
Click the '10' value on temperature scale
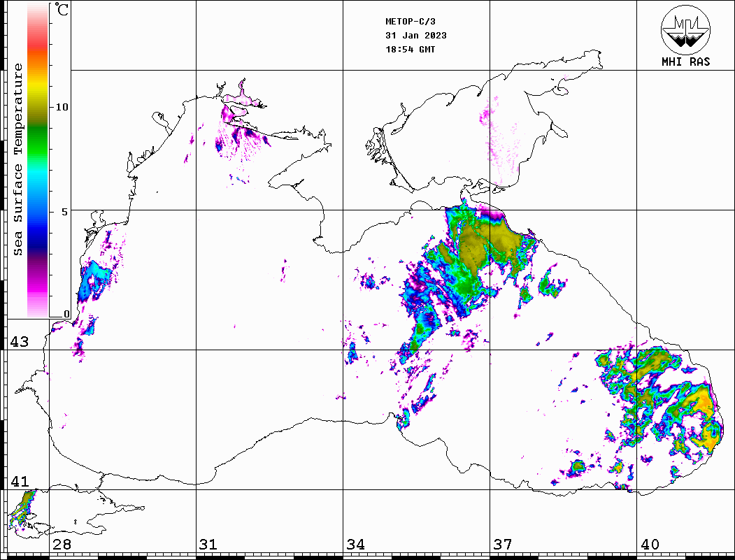pos(62,107)
